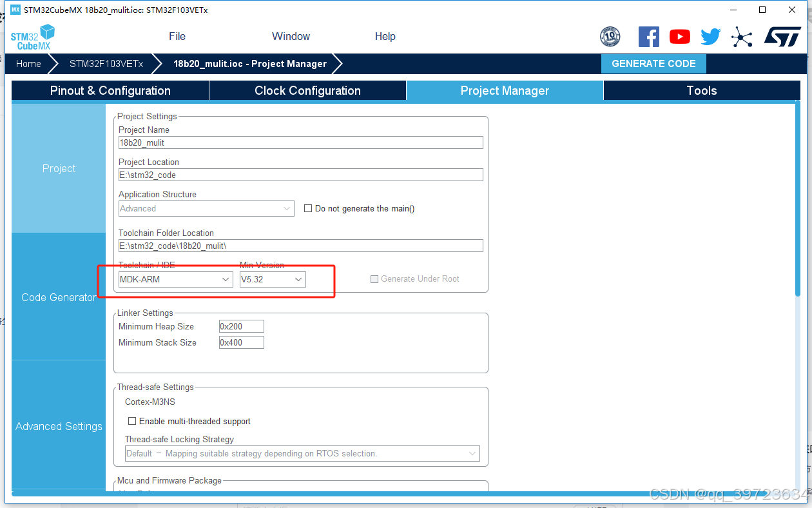Click the MX title bar app icon

pyautogui.click(x=15, y=10)
